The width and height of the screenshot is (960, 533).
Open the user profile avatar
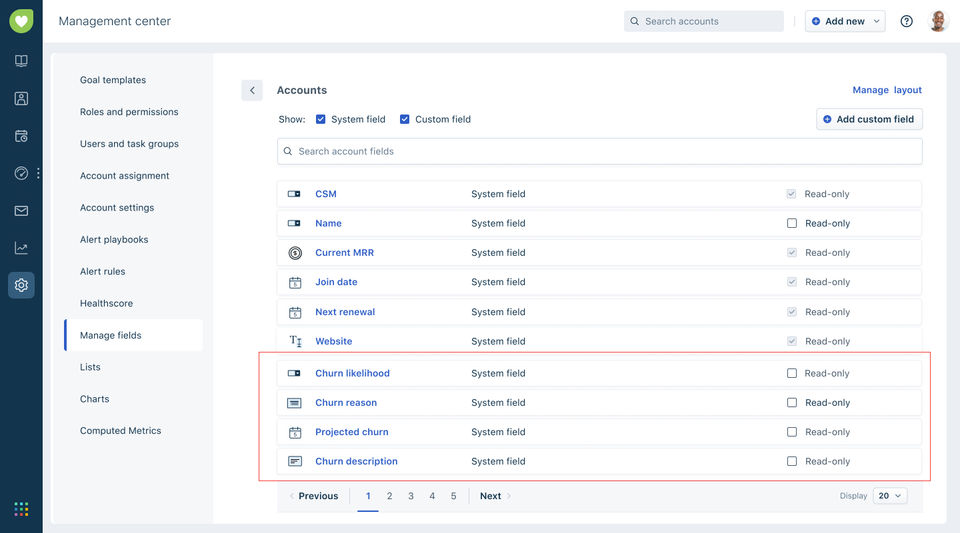[938, 21]
